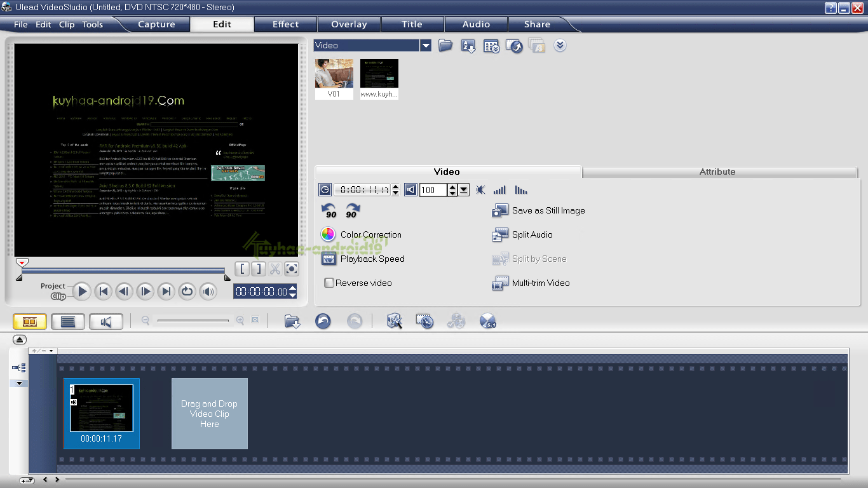
Task: Click the storyboard zoom slider
Action: [x=193, y=321]
